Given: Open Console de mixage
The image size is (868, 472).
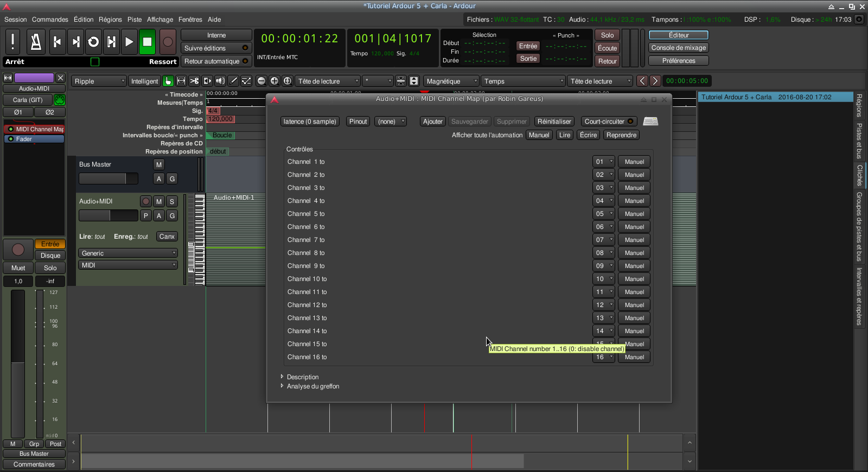Looking at the screenshot, I should pyautogui.click(x=678, y=48).
